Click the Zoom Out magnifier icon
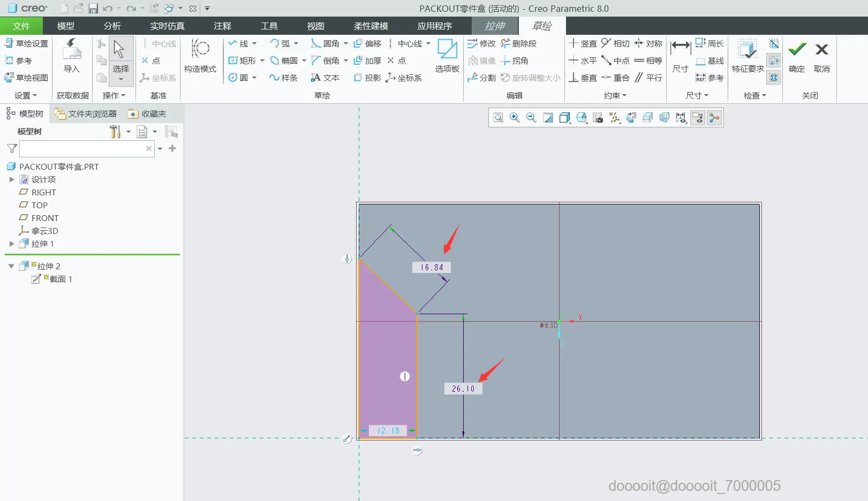 tap(531, 118)
